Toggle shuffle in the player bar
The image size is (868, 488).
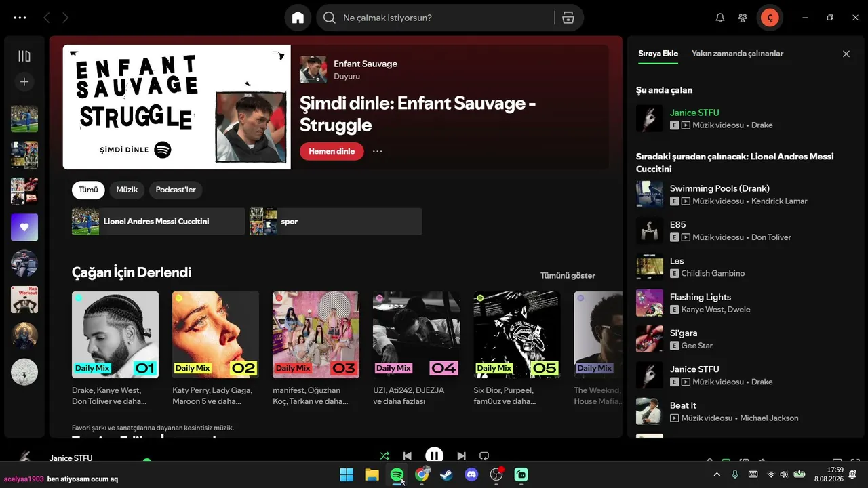pos(384,456)
